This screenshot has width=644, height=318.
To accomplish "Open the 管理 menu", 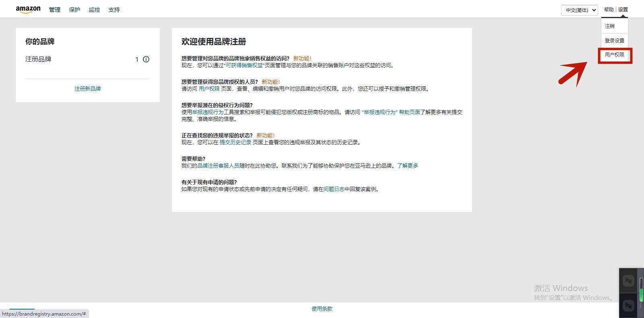I will pos(55,10).
